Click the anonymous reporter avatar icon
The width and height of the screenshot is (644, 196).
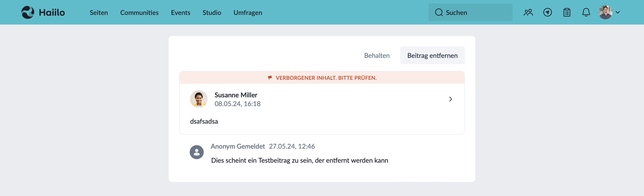197,152
